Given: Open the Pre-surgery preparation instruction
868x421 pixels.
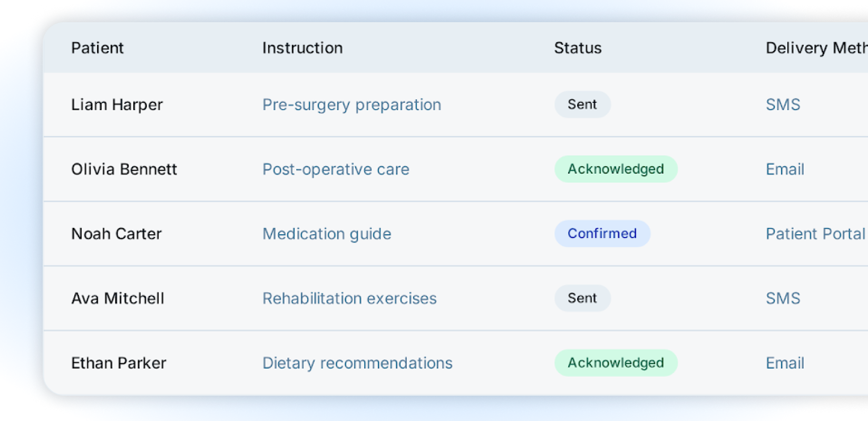Looking at the screenshot, I should click(351, 104).
